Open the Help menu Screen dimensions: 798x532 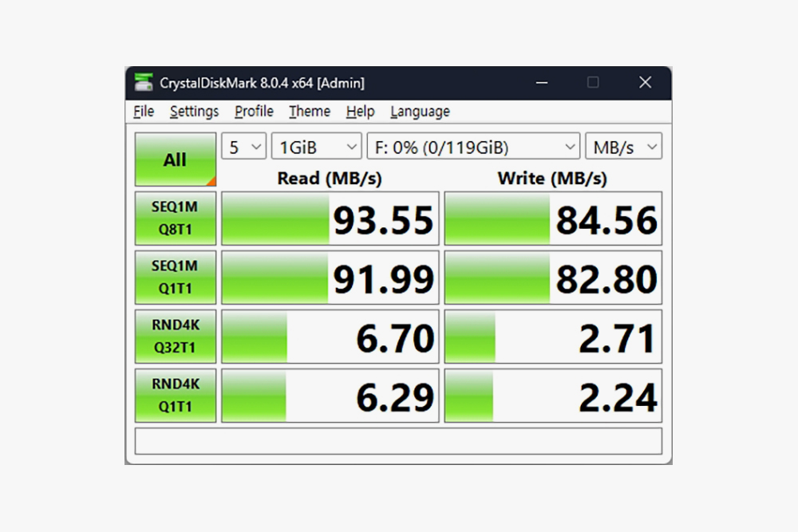point(361,112)
